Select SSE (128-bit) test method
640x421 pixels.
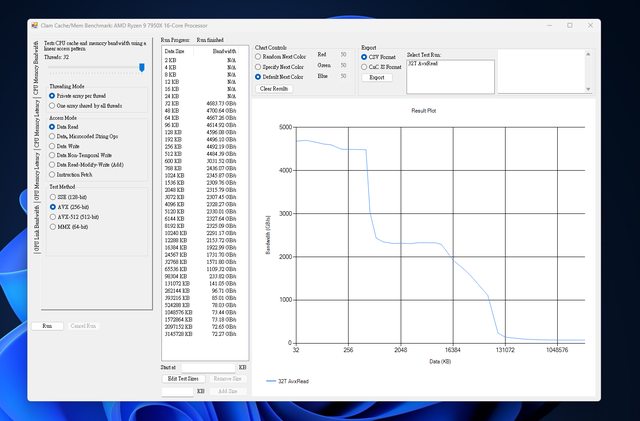[x=52, y=198]
